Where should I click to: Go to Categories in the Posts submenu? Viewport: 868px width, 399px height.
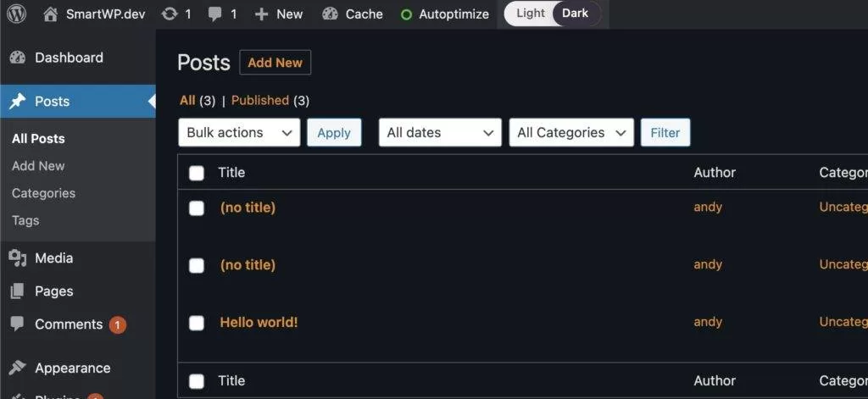[43, 193]
